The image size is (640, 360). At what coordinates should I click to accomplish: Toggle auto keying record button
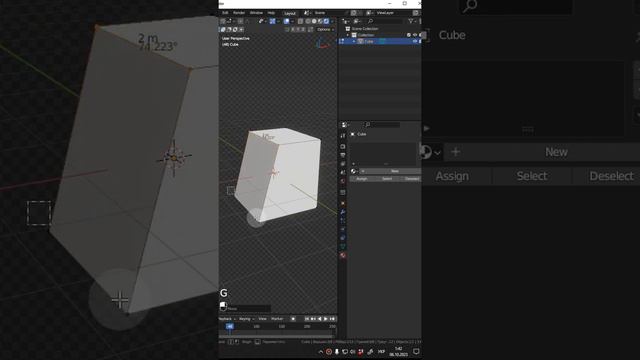(293, 319)
